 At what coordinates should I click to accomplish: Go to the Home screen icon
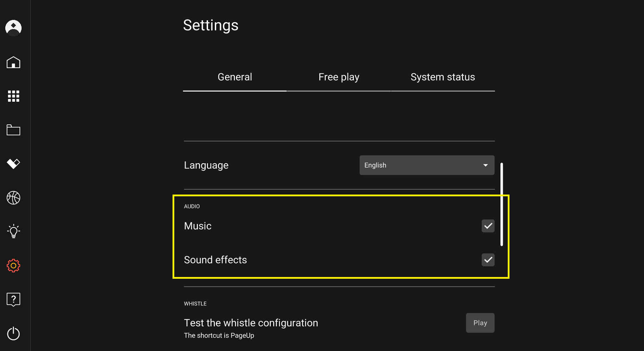coord(13,62)
